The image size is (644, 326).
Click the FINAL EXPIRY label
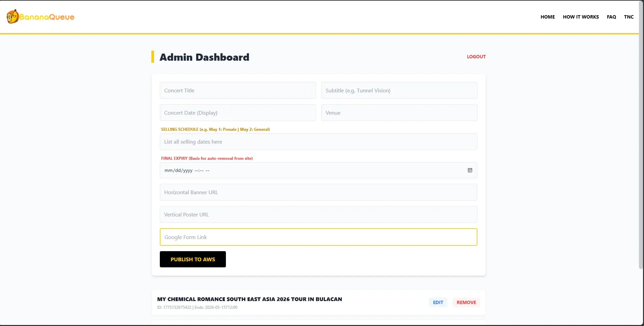[207, 158]
